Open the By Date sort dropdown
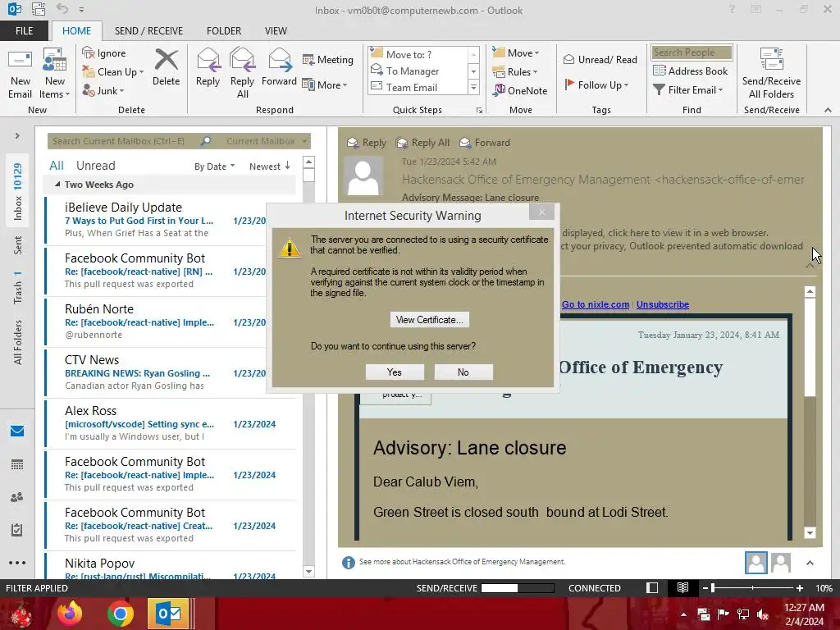 214,167
